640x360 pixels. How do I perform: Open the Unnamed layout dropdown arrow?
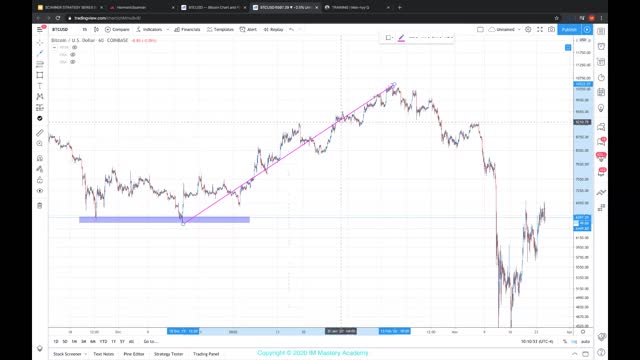point(519,29)
